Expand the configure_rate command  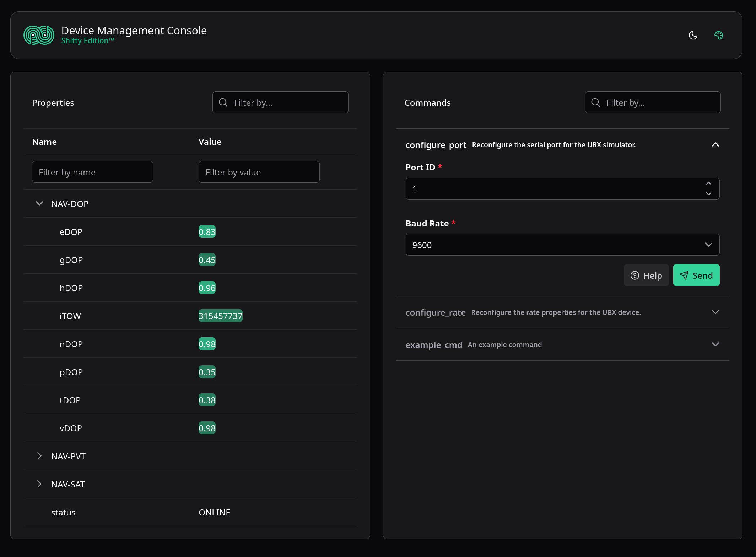[x=715, y=312]
